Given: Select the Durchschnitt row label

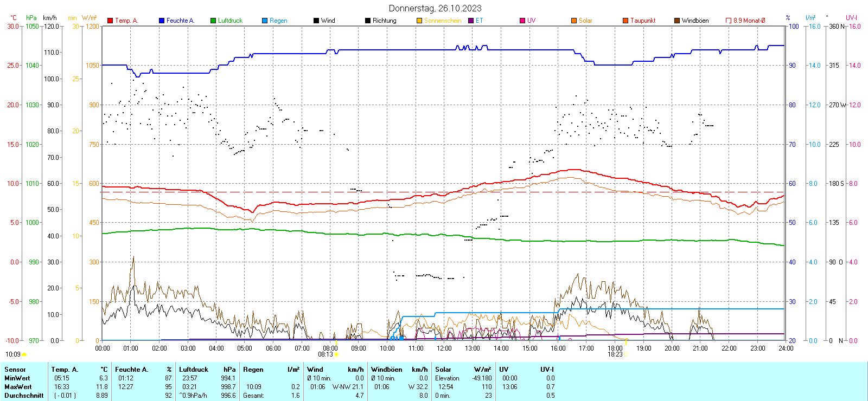Looking at the screenshot, I should coord(24,396).
